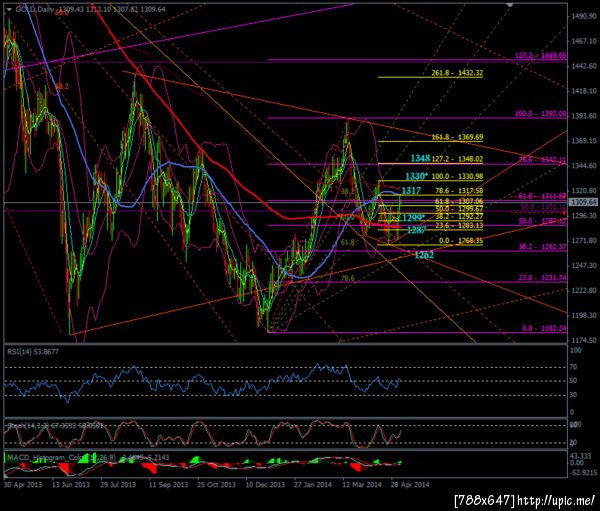This screenshot has width=600, height=511.
Task: Click the 30 Apr 2013 date label
Action: pos(23,485)
